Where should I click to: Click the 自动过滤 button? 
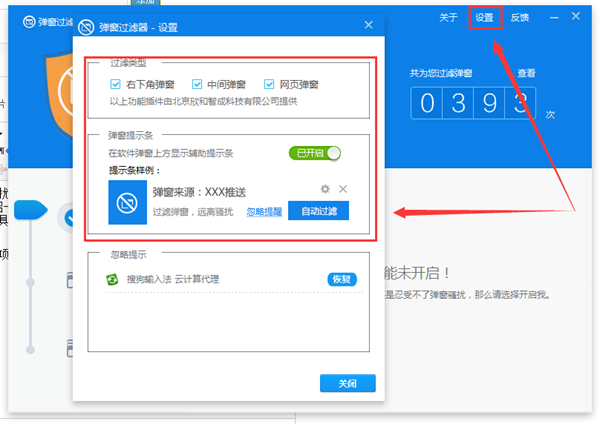(318, 211)
